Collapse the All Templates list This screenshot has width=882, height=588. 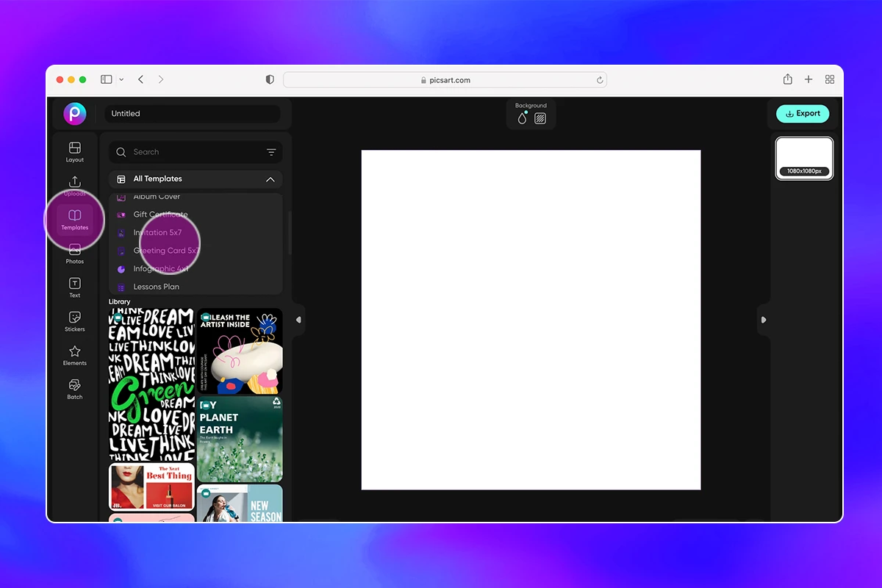pyautogui.click(x=271, y=179)
